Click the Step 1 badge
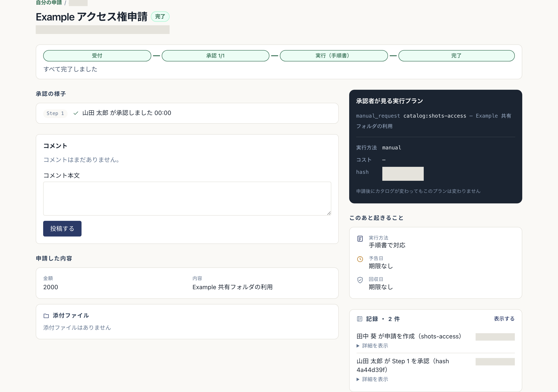The width and height of the screenshot is (558, 392). coord(55,113)
